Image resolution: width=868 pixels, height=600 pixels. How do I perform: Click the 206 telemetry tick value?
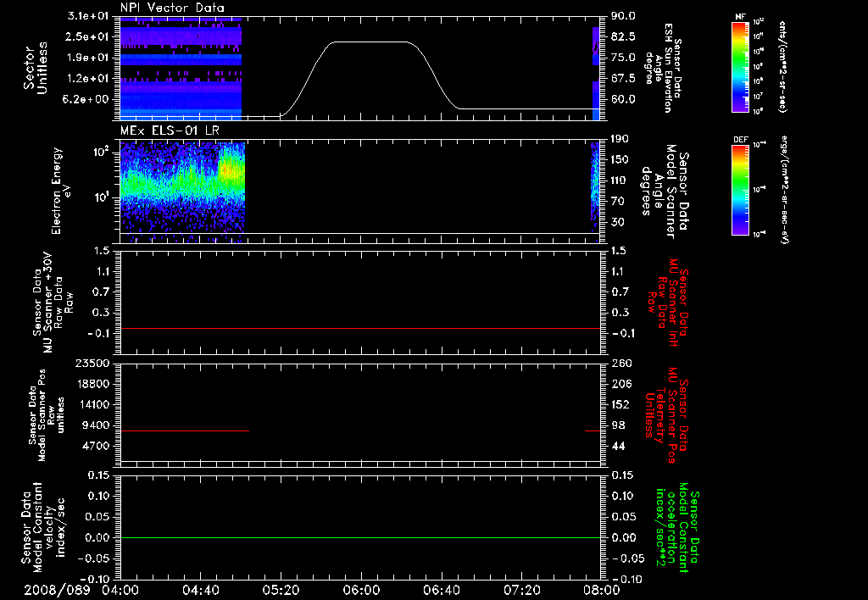pyautogui.click(x=621, y=384)
